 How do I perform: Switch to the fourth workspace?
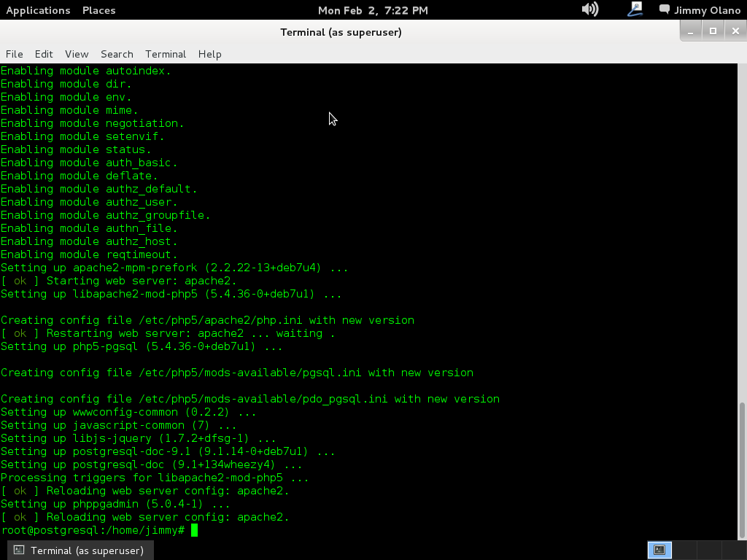[732, 550]
